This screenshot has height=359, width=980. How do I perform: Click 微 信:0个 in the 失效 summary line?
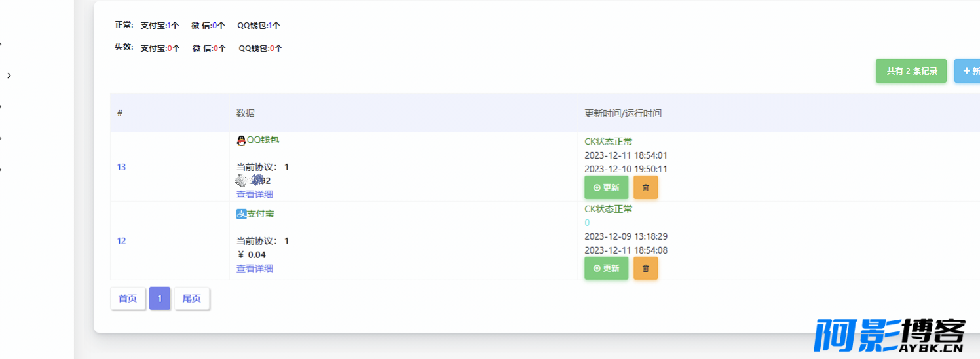(x=210, y=48)
